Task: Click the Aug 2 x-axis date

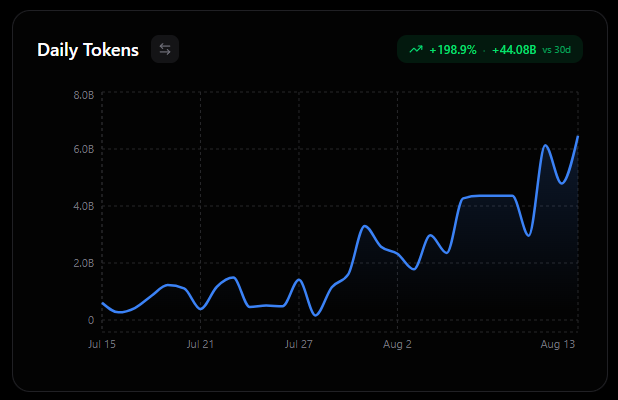Action: coord(397,344)
